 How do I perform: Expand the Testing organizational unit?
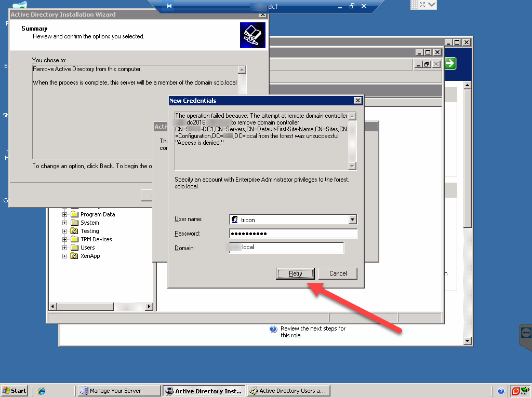[64, 231]
